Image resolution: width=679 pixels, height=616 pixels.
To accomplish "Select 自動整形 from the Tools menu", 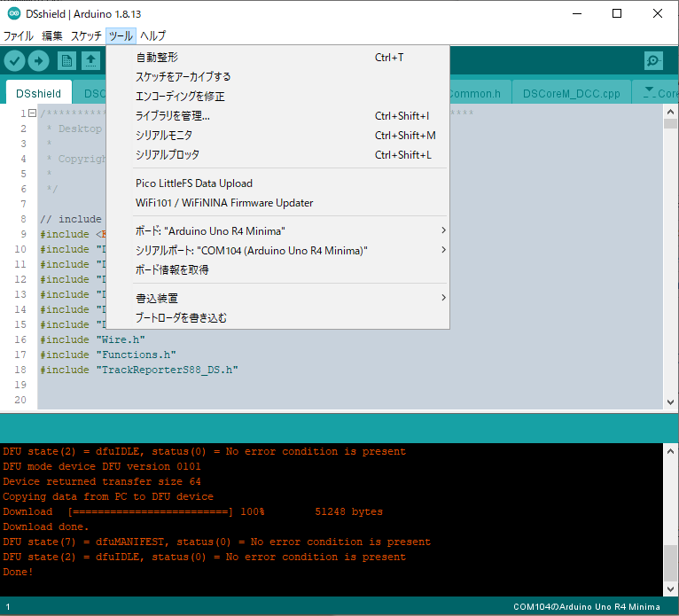I will 157,58.
